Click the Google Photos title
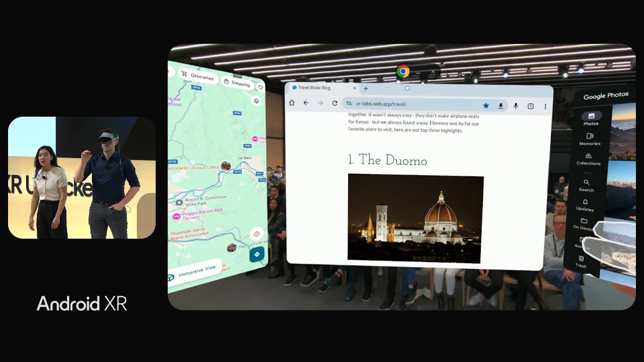 click(606, 96)
